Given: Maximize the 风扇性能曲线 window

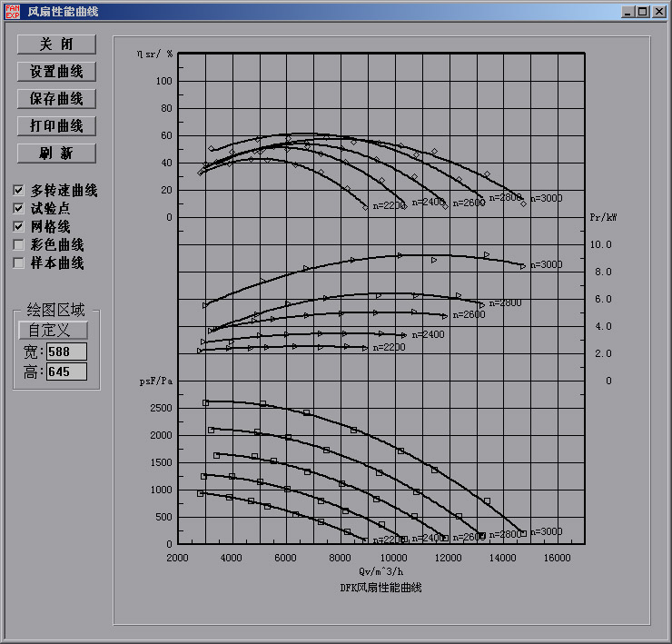Looking at the screenshot, I should click(x=643, y=12).
